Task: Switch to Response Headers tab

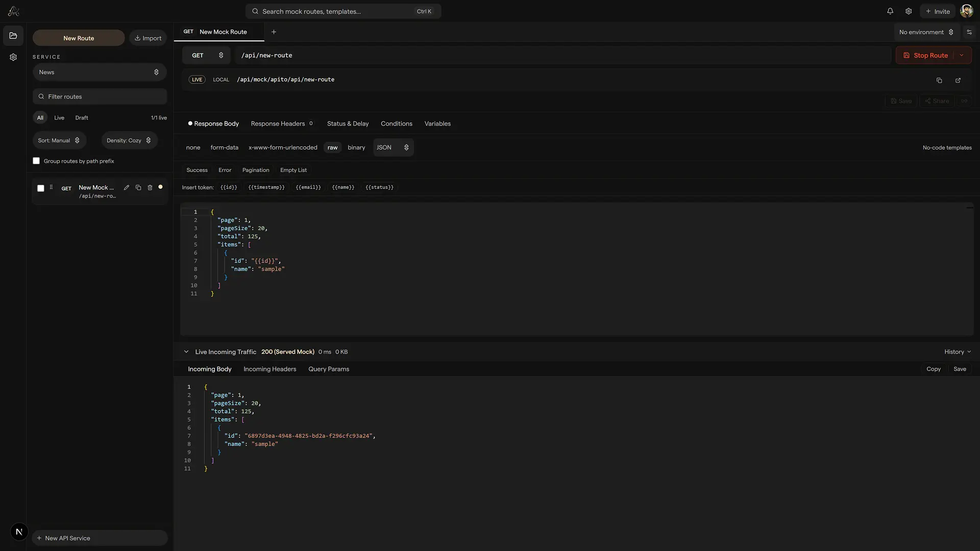Action: pyautogui.click(x=282, y=123)
